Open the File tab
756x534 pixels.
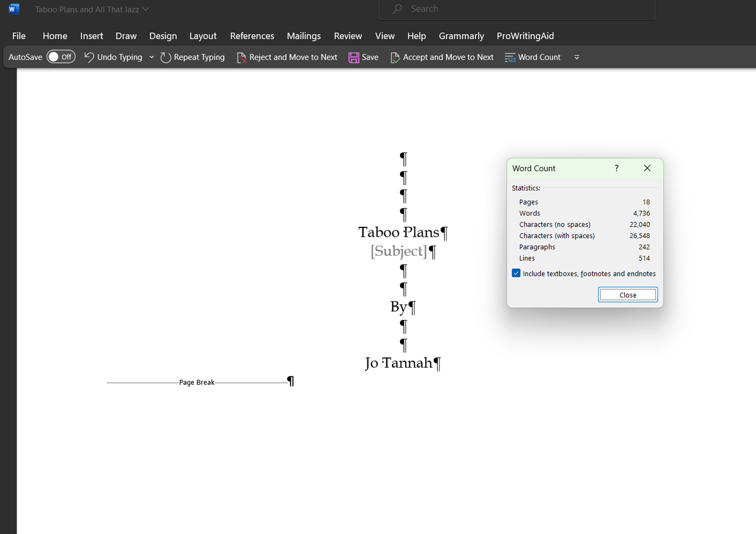(x=19, y=36)
